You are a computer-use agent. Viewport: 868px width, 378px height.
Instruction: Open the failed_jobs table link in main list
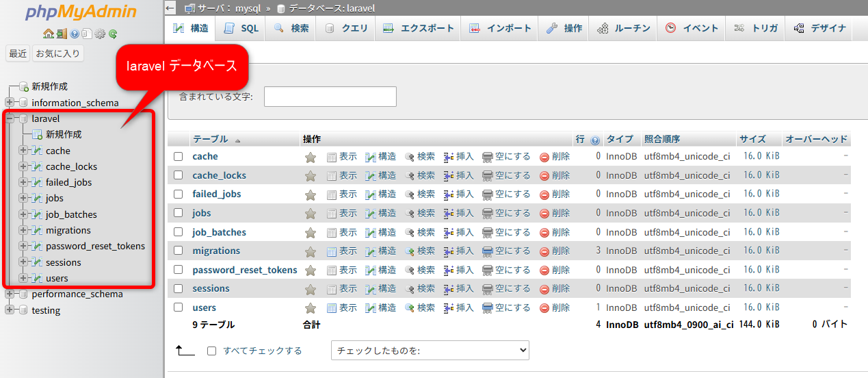coord(217,194)
